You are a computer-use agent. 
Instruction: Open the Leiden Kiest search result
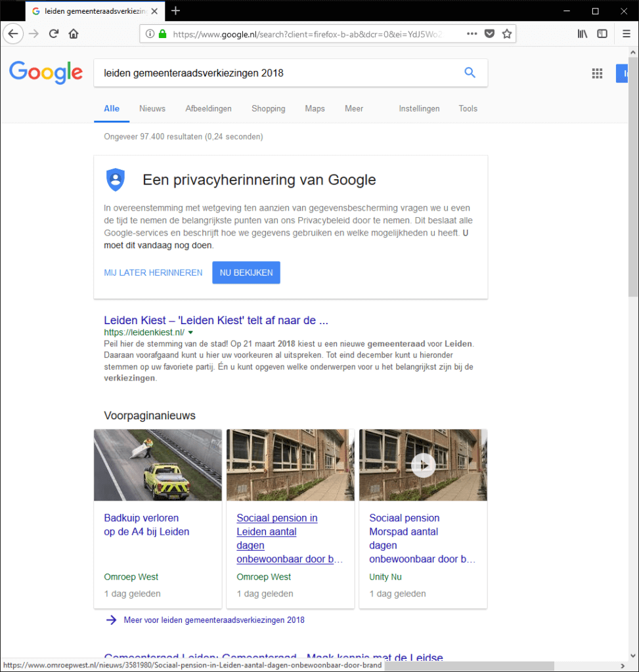215,320
